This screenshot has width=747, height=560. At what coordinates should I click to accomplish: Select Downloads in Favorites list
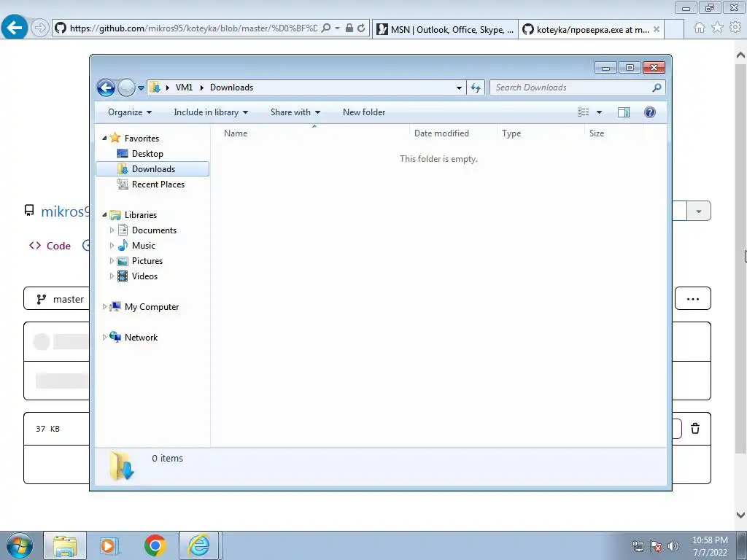coord(152,169)
